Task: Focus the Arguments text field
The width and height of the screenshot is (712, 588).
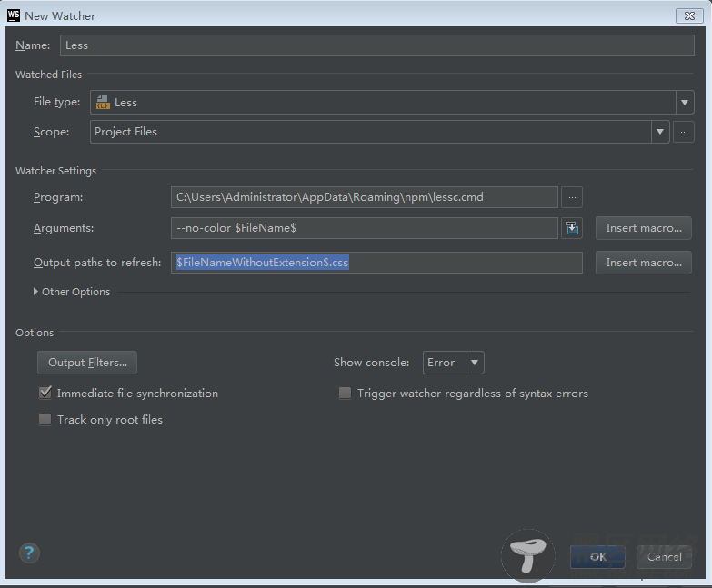Action: pos(364,228)
